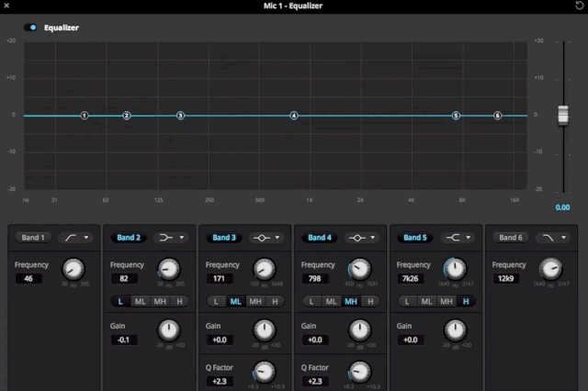
Task: Select L range for Band 5
Action: click(407, 301)
